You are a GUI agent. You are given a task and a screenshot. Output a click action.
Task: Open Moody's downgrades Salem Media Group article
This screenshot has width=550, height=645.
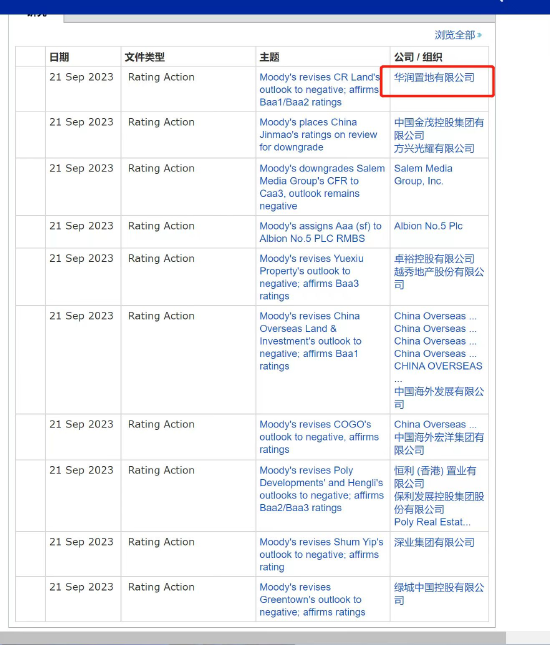pyautogui.click(x=322, y=187)
